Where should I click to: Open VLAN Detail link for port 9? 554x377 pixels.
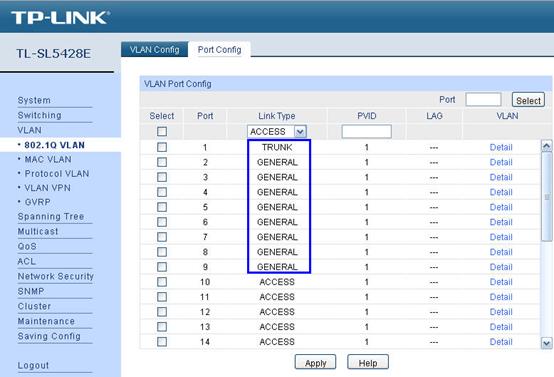[x=501, y=267]
